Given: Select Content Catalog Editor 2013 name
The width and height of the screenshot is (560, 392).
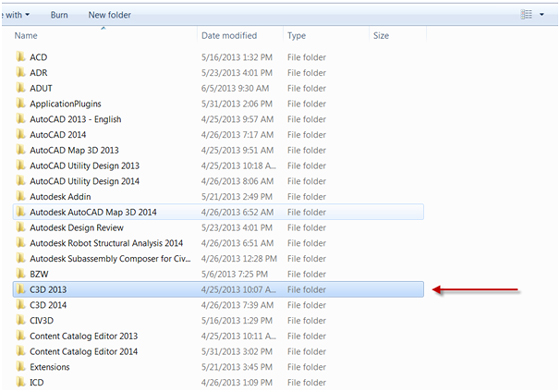Looking at the screenshot, I should point(84,336).
